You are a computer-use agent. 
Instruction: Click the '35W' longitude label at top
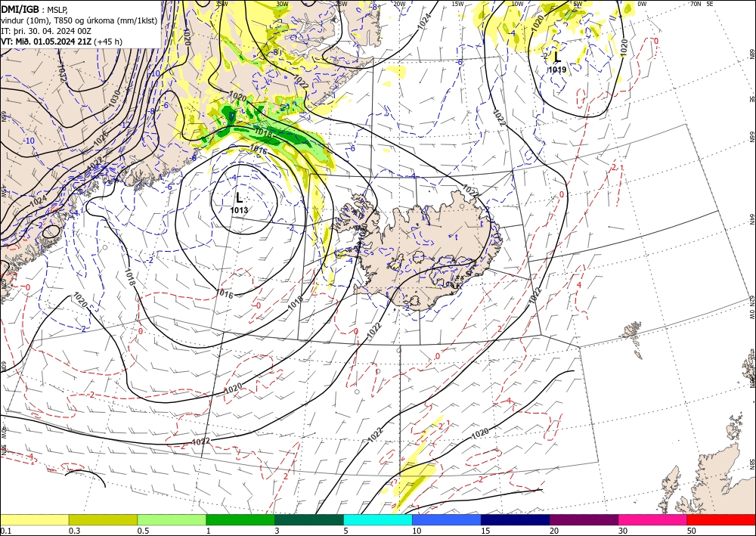221,4
